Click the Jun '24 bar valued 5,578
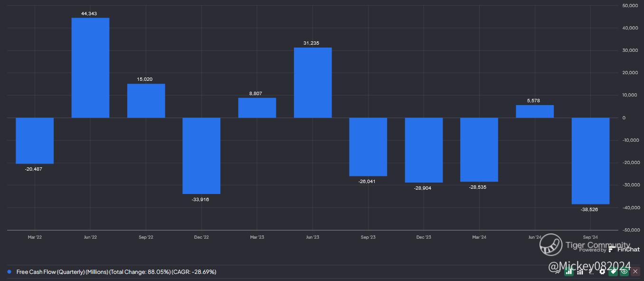This screenshot has width=644, height=281. (x=535, y=111)
